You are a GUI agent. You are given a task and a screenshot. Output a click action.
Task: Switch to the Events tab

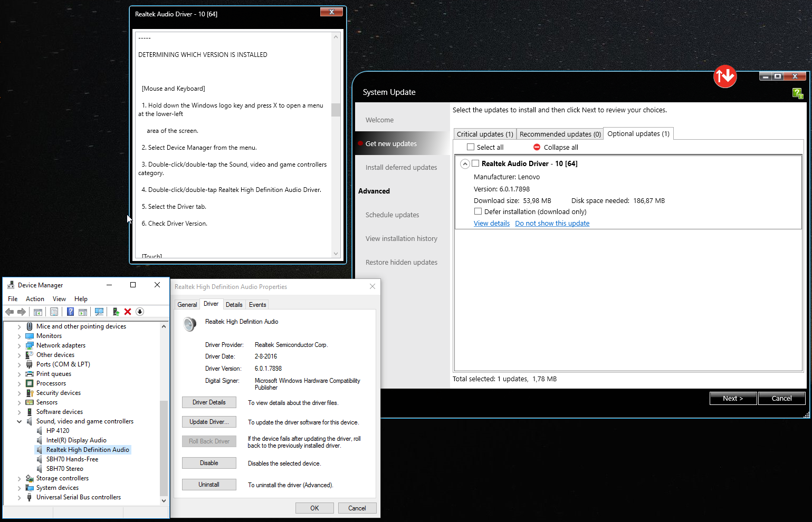(257, 305)
